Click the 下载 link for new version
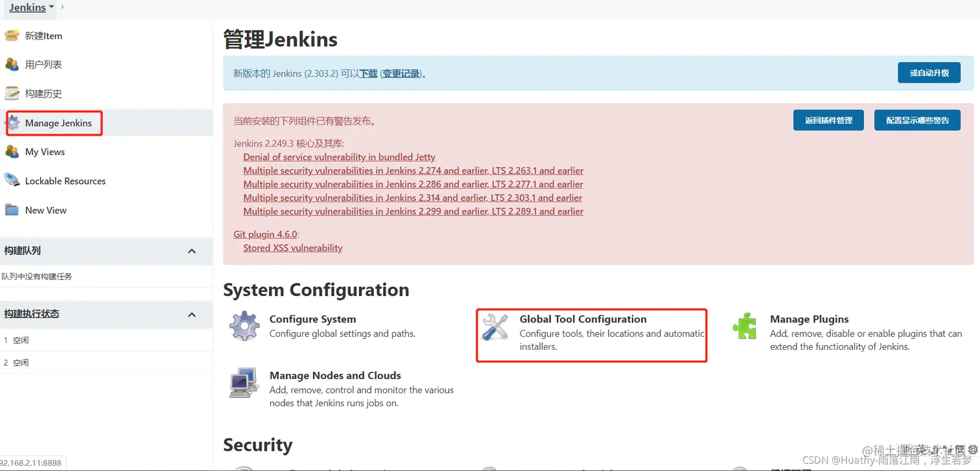 (x=368, y=74)
